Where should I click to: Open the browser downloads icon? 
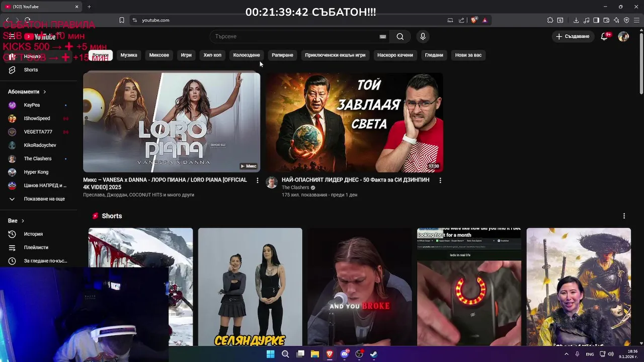(x=576, y=20)
